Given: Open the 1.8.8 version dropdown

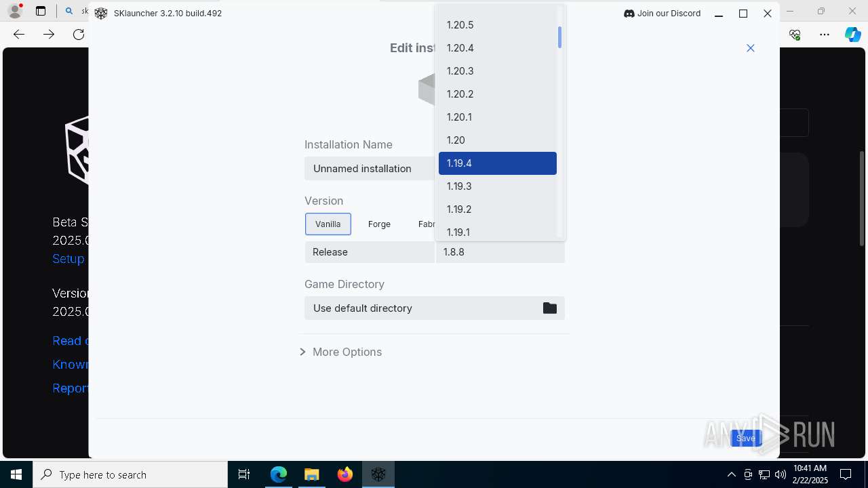Looking at the screenshot, I should coord(500,252).
